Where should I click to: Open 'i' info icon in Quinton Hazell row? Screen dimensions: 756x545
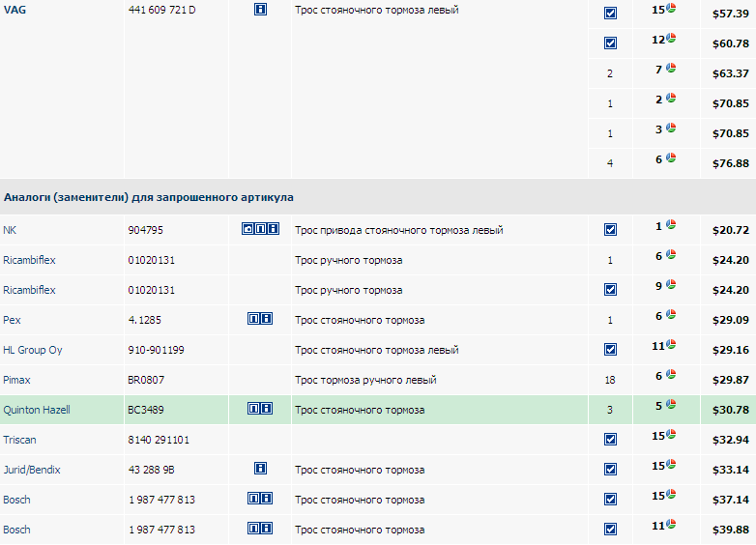pos(266,409)
